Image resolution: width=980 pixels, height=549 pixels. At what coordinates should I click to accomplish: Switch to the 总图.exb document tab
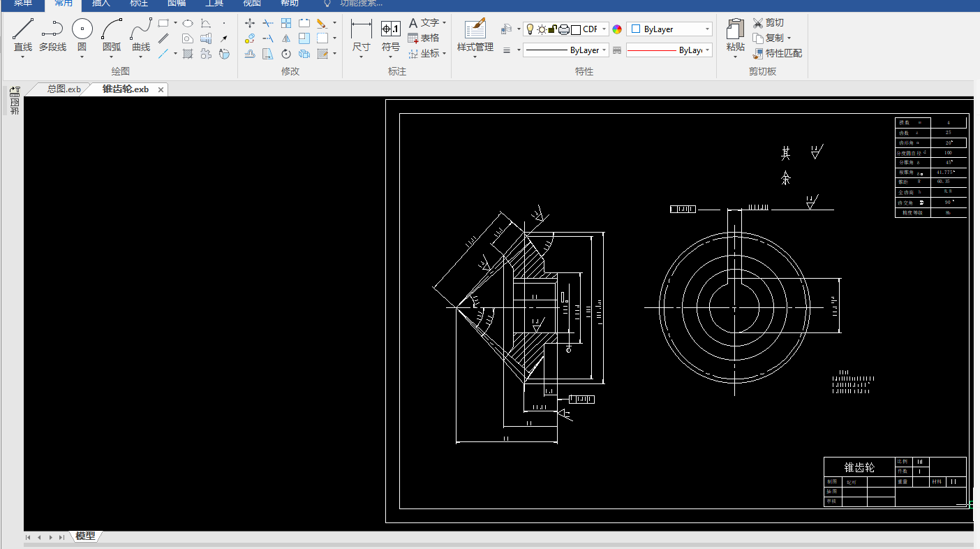coord(64,89)
